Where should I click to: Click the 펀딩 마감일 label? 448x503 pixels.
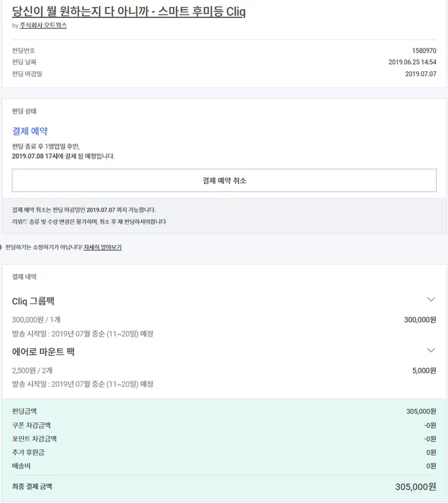pyautogui.click(x=27, y=74)
